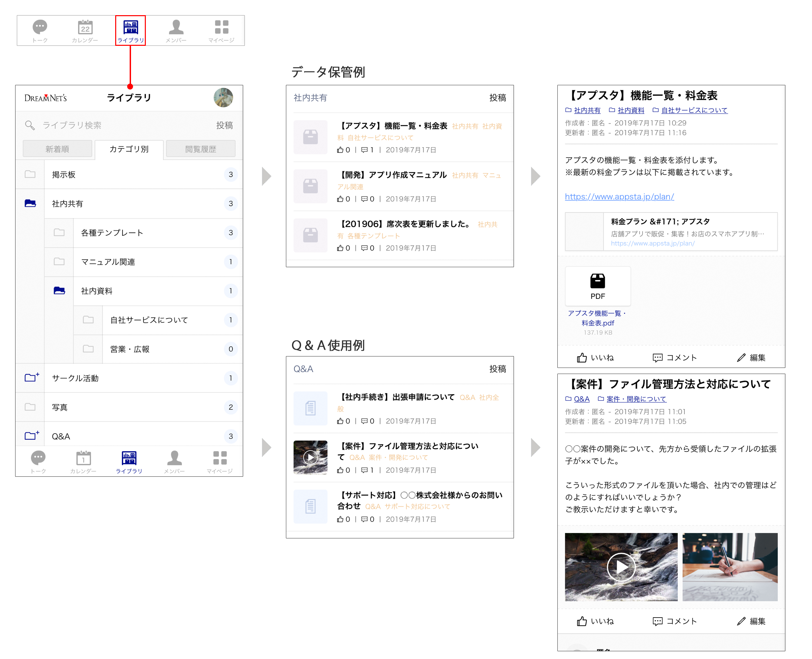
Task: Open 各種テンプレート subfolder
Action: point(143,232)
